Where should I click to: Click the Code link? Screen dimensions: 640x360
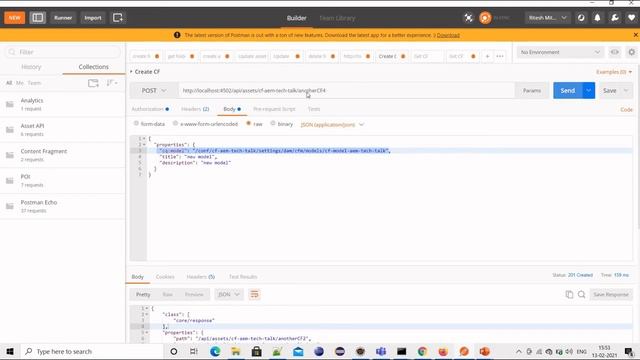[x=626, y=109]
